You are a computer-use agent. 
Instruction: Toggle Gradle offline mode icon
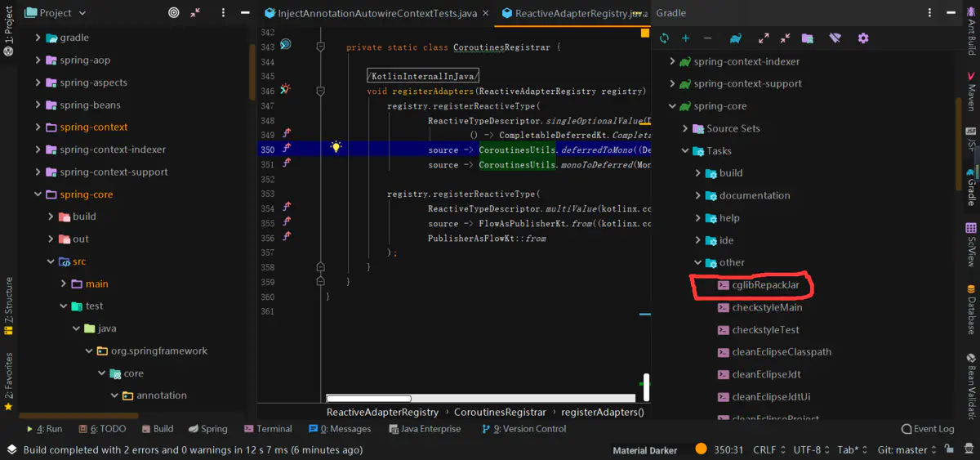coord(835,38)
